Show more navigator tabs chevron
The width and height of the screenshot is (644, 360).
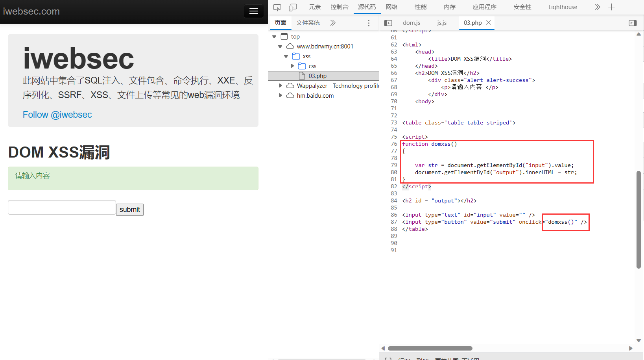tap(333, 23)
